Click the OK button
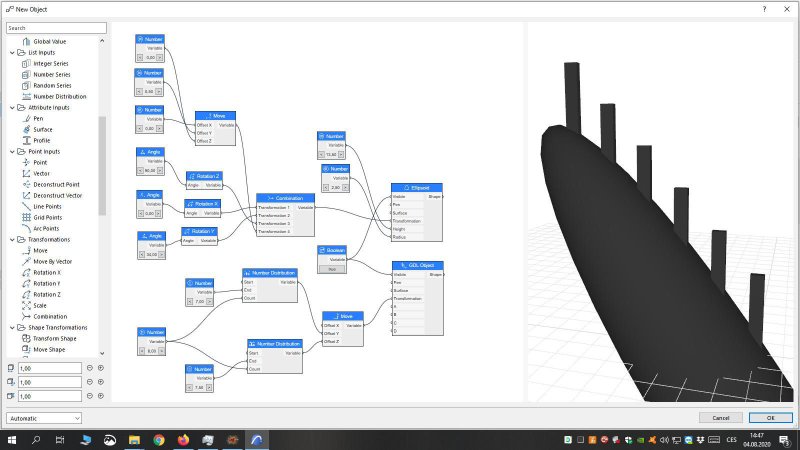 point(770,418)
